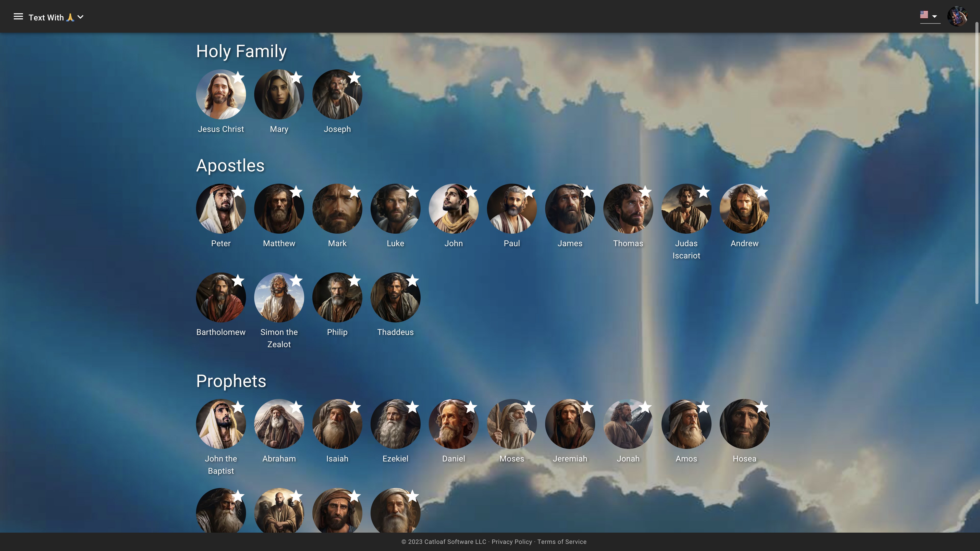Star the Andrew apostle as favorite

coord(762,192)
